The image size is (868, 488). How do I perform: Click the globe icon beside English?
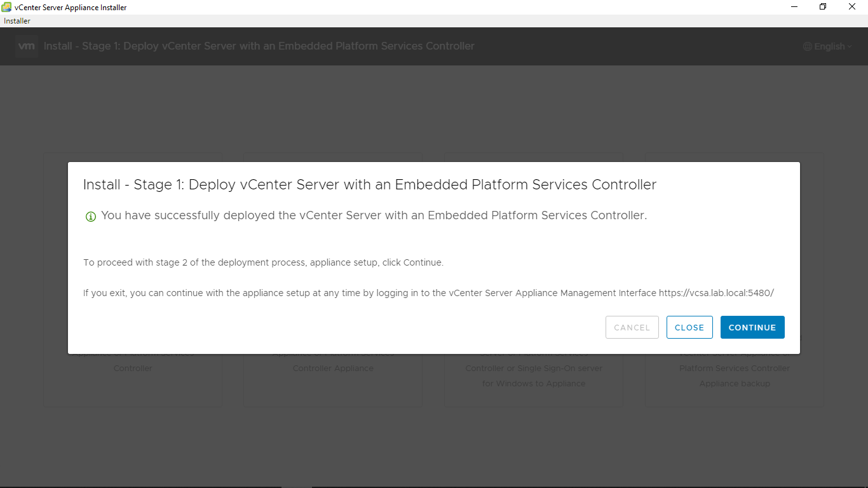(808, 46)
